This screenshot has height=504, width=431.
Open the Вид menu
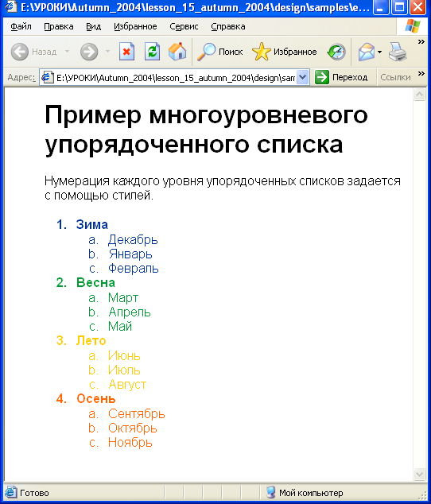tap(94, 26)
